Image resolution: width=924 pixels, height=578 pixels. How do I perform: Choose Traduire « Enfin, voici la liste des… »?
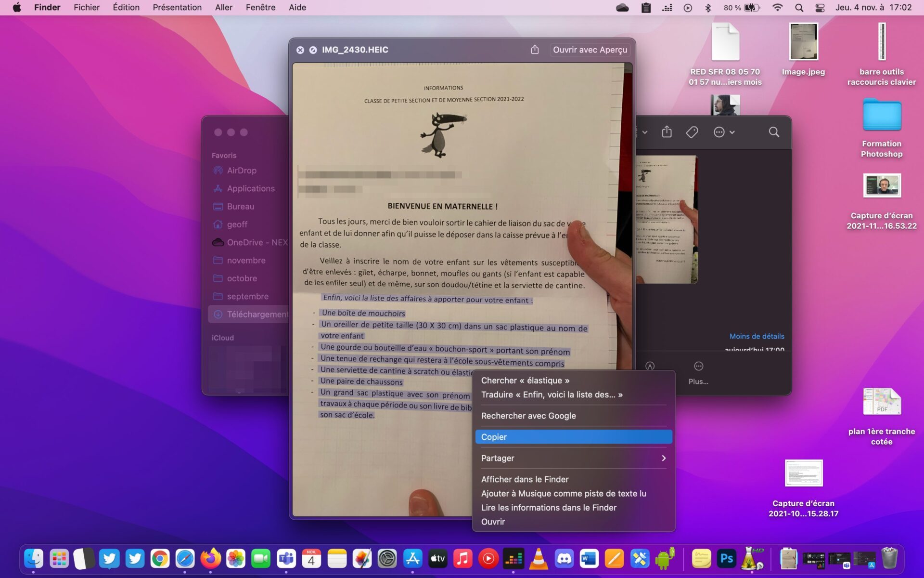point(574,394)
